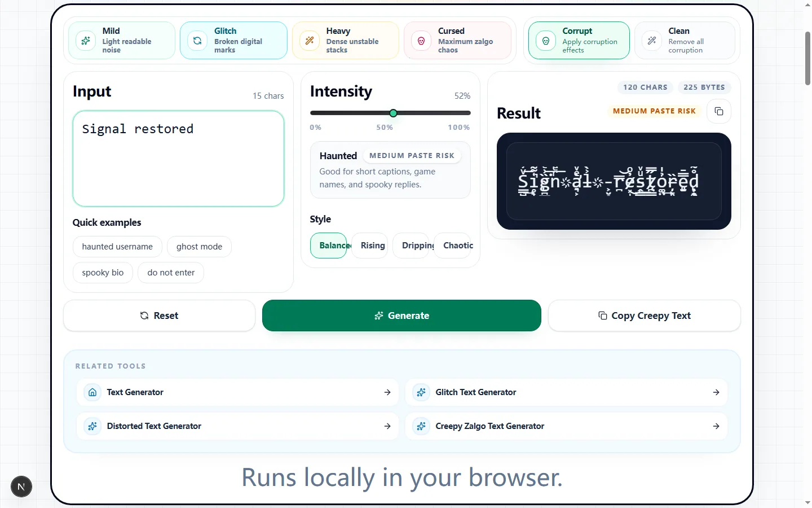Click the sparkle icon on Glitch Text Generator
Screen dimensions: 812x508
421,392
